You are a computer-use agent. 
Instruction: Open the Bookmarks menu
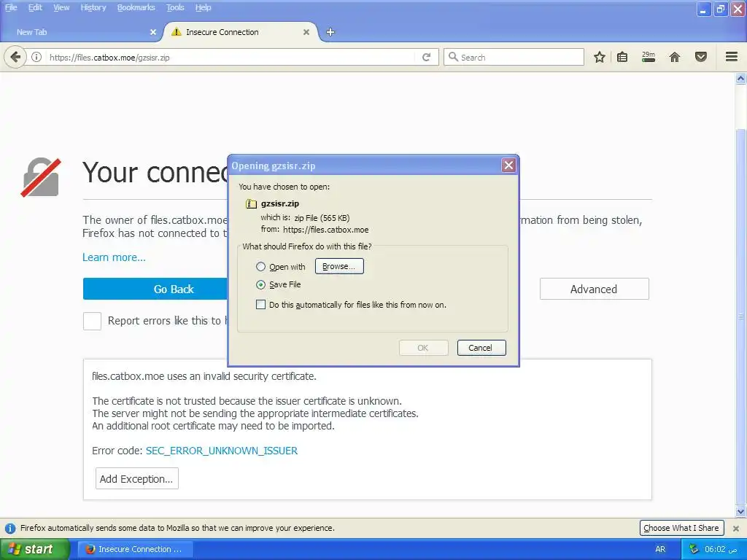[x=136, y=7]
